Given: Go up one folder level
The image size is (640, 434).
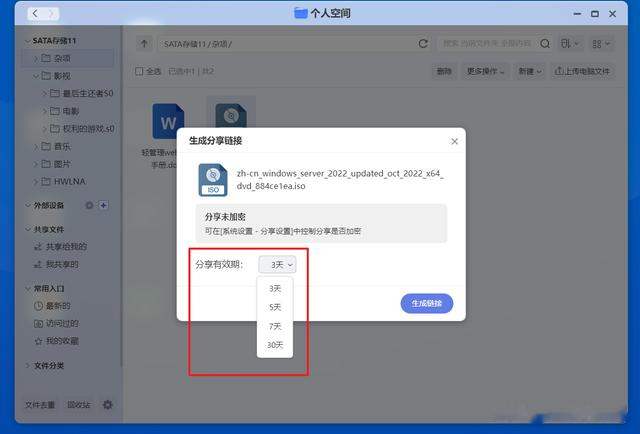Looking at the screenshot, I should [144, 44].
